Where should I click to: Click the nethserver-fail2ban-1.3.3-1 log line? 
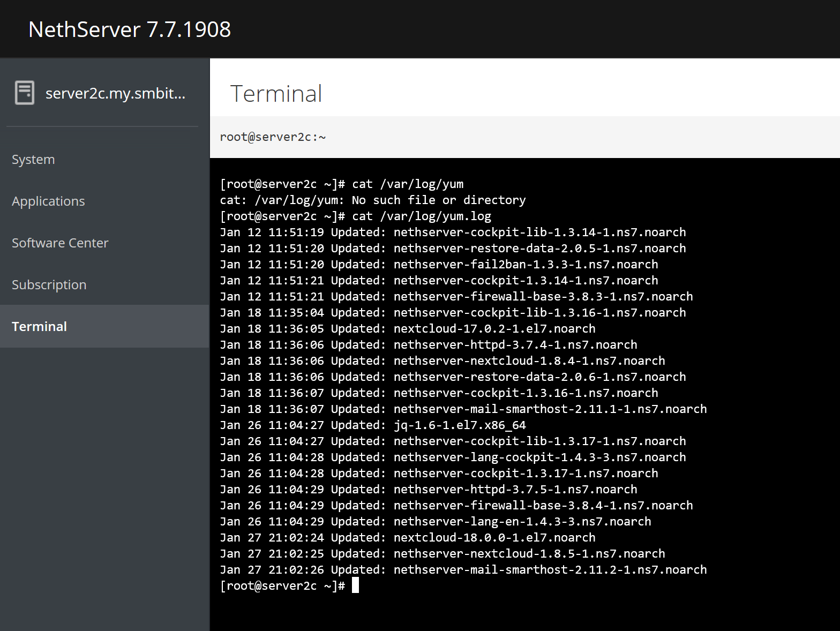pos(439,264)
